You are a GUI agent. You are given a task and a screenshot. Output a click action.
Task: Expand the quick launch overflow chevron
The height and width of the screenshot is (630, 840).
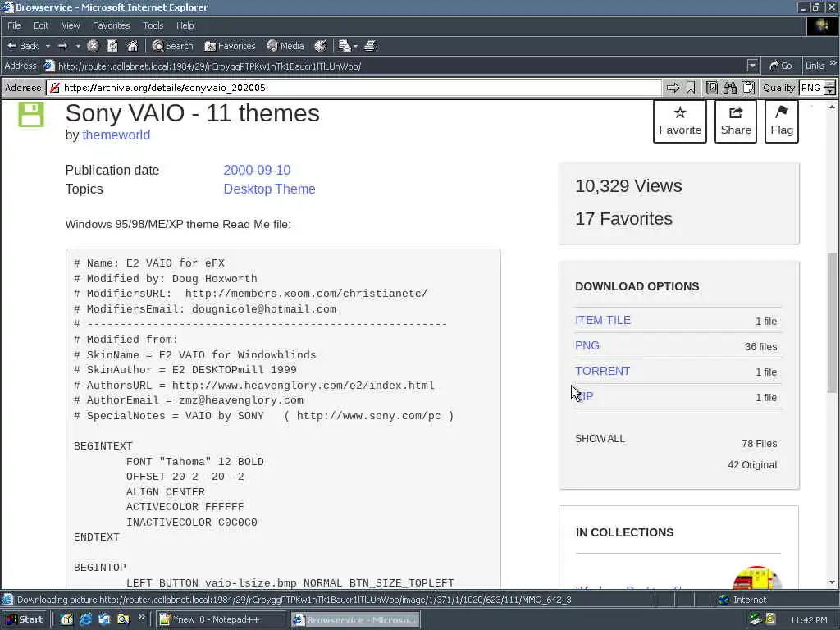tap(141, 617)
